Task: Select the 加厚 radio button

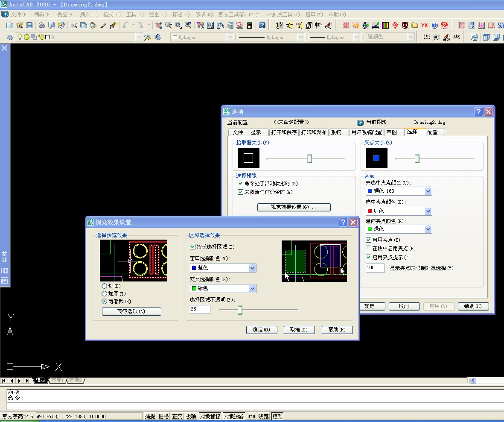Action: [104, 294]
